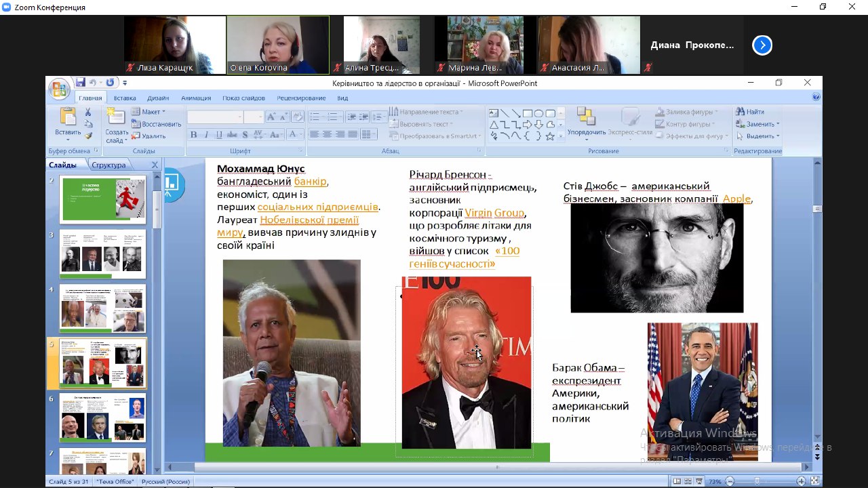868x488 pixels.
Task: Click the blue next-participants arrow in Zoom
Action: [x=762, y=45]
